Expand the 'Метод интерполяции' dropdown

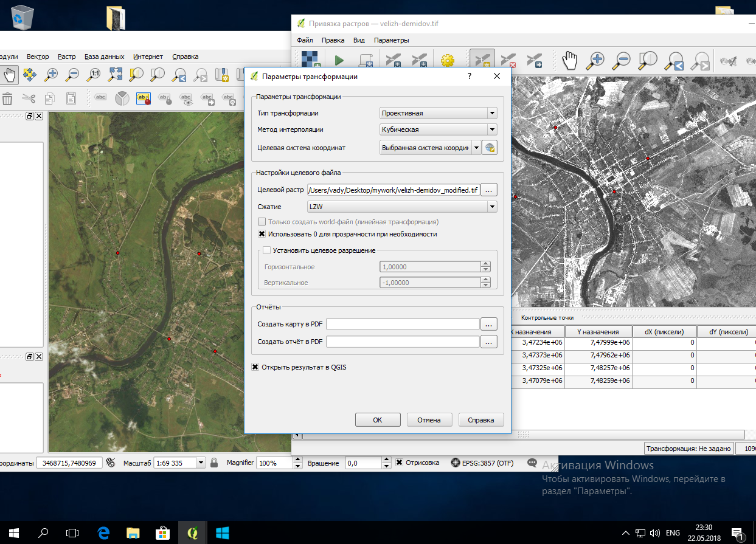tap(438, 129)
